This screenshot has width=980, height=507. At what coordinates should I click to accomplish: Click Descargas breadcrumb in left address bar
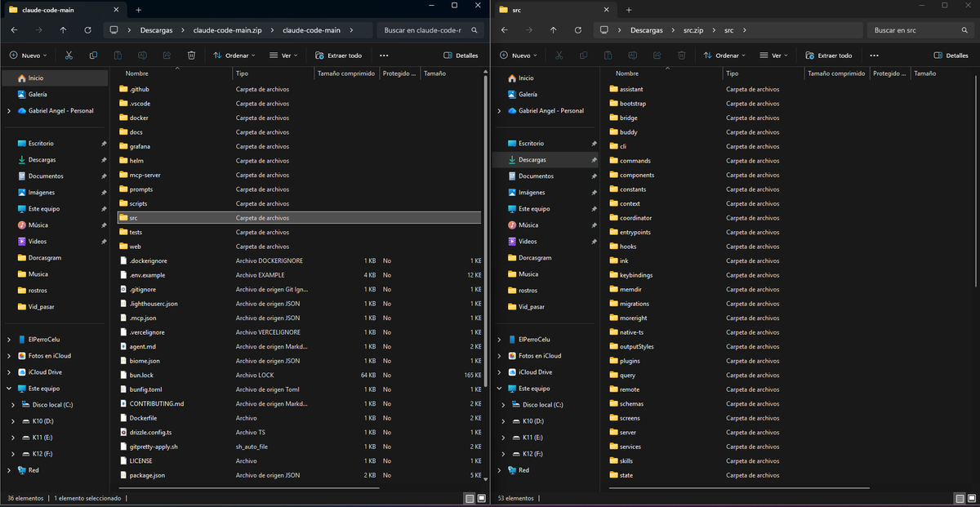(156, 30)
